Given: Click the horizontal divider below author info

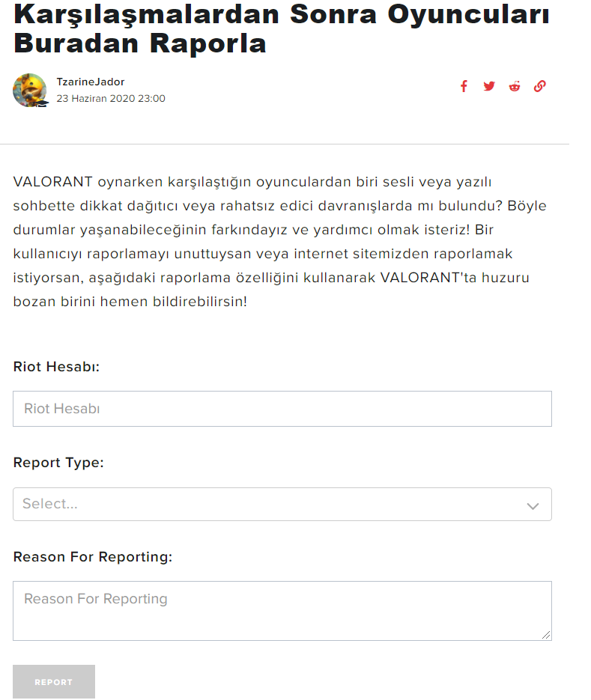Looking at the screenshot, I should [285, 144].
